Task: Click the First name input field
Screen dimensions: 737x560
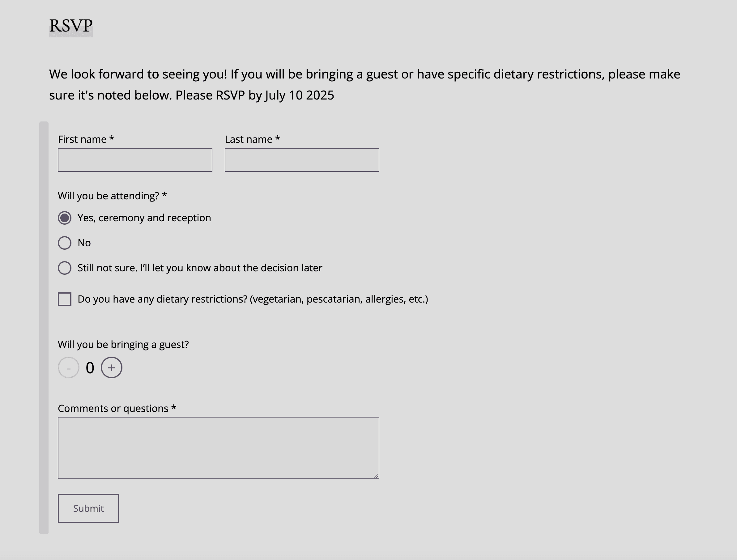Action: pyautogui.click(x=135, y=160)
